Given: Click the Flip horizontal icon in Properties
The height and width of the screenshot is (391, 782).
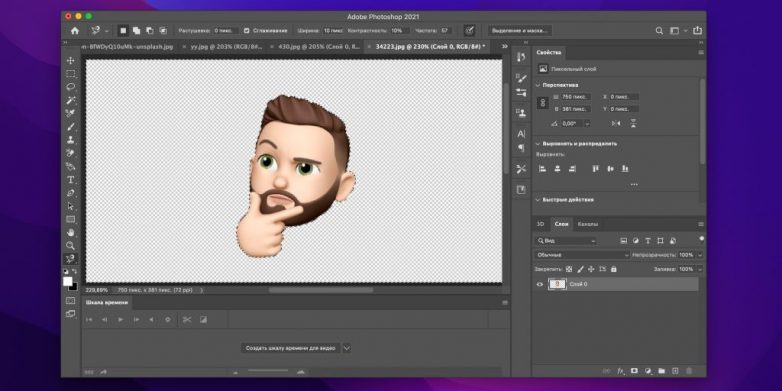Looking at the screenshot, I should tap(616, 123).
